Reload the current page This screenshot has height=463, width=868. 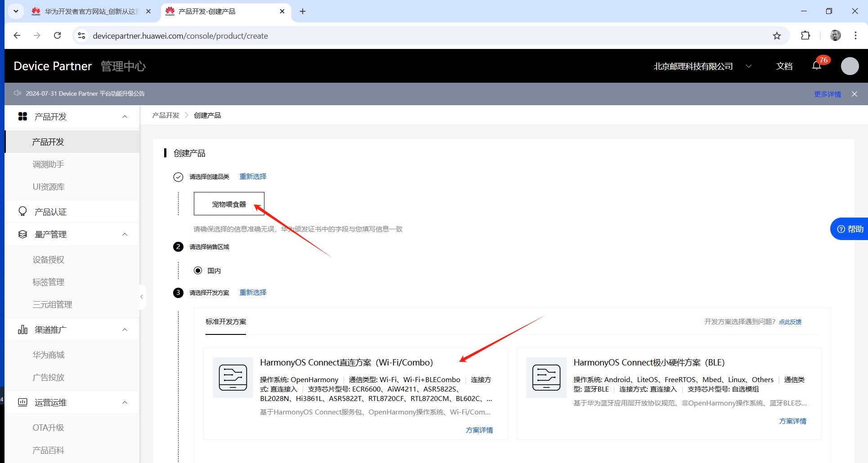click(x=57, y=36)
